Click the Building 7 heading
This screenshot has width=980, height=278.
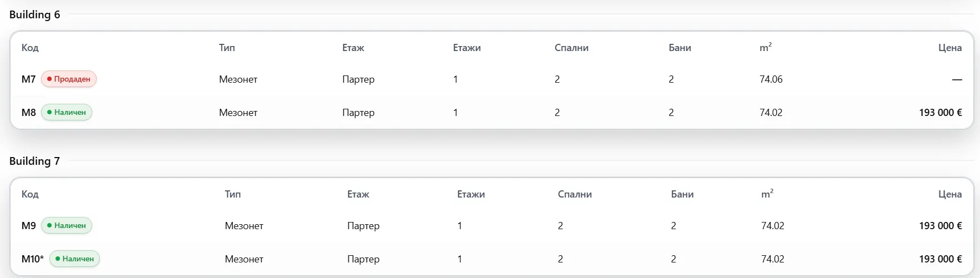click(x=34, y=161)
